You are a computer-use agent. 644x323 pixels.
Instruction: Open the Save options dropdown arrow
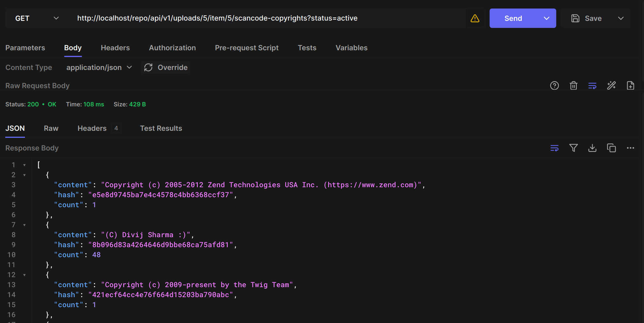[x=621, y=18]
